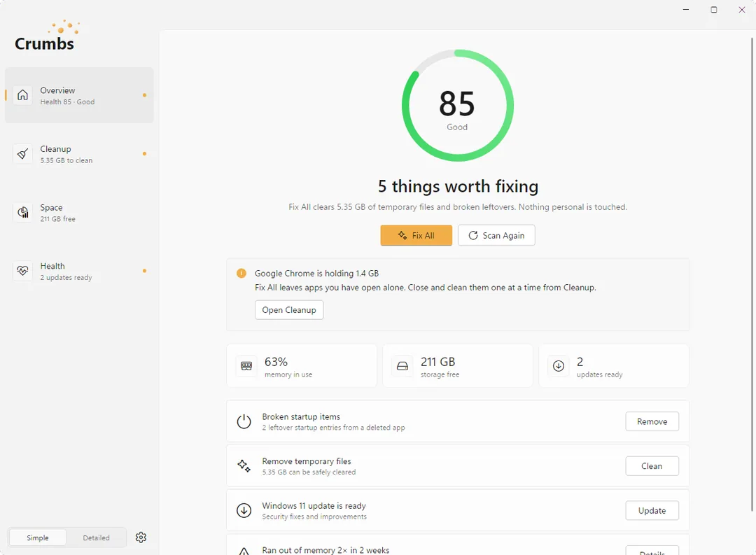
Task: Clean temporary files
Action: pos(652,466)
